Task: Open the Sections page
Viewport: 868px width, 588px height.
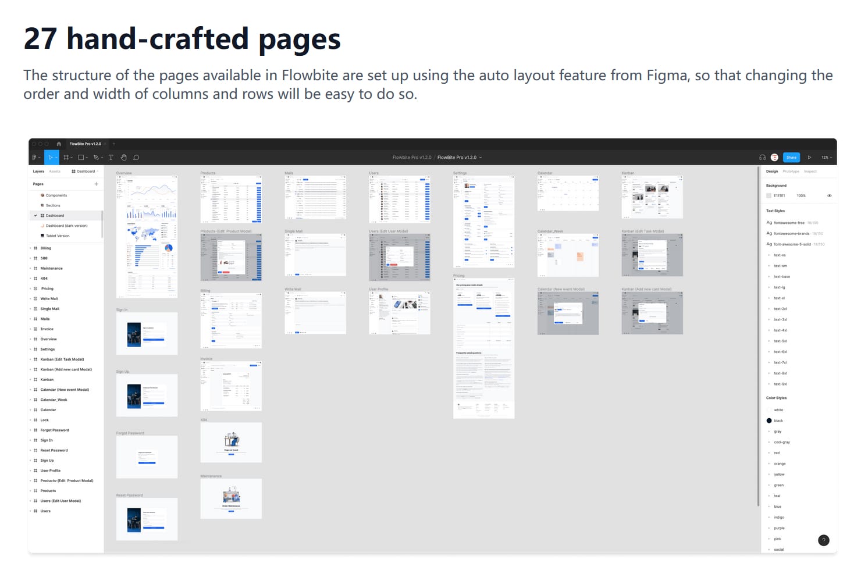Action: pyautogui.click(x=53, y=205)
